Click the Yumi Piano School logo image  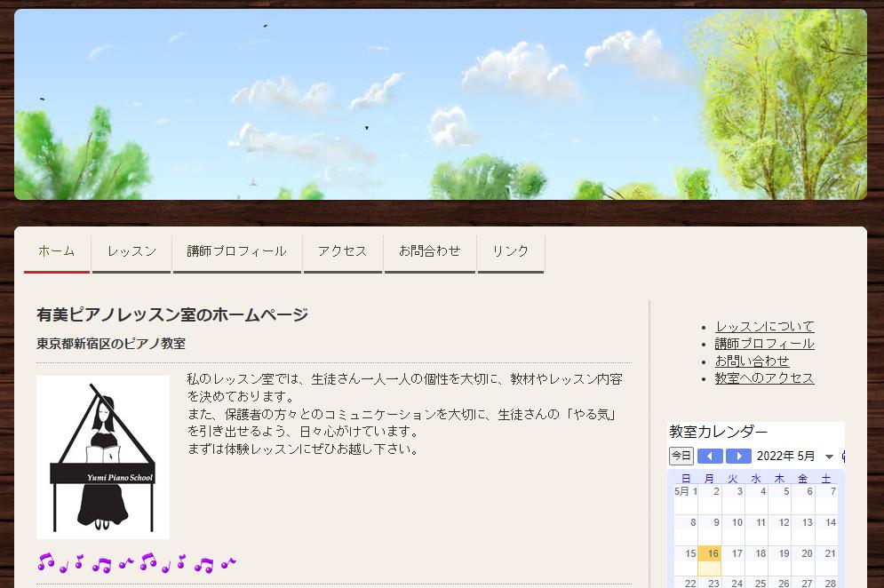pyautogui.click(x=103, y=457)
